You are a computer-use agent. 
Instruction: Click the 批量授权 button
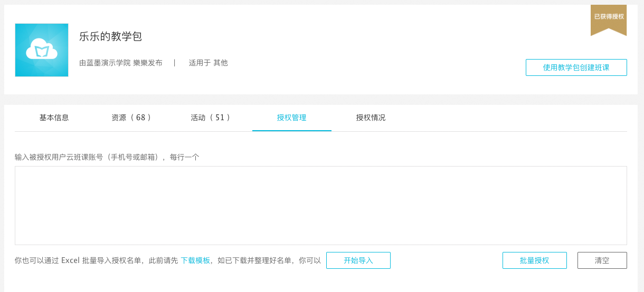[535, 260]
